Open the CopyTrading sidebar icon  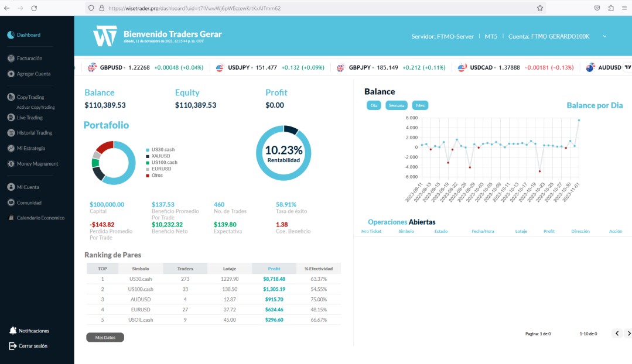[x=11, y=97]
